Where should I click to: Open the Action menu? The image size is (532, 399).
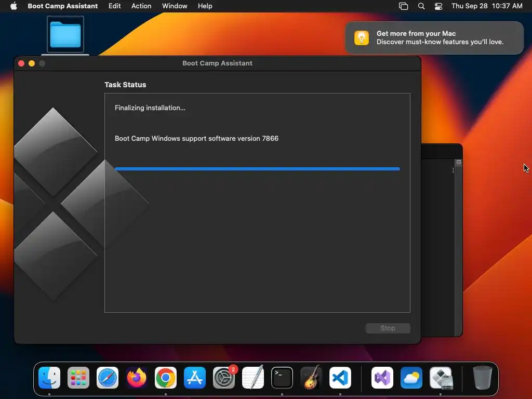pos(141,6)
